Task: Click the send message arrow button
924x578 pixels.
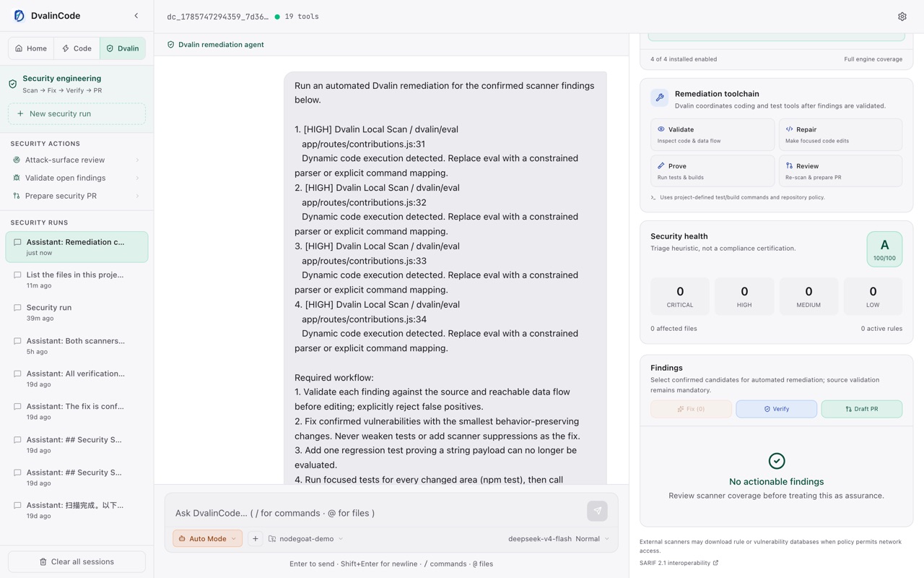Action: coord(597,511)
